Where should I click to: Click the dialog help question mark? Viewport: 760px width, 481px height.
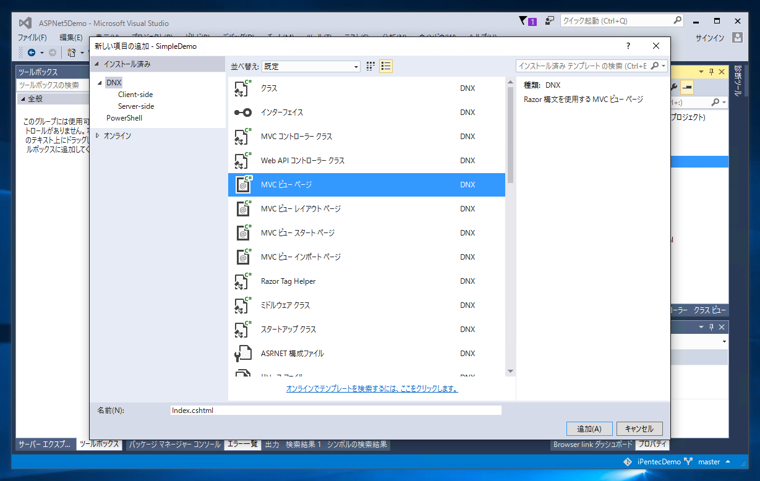point(628,46)
